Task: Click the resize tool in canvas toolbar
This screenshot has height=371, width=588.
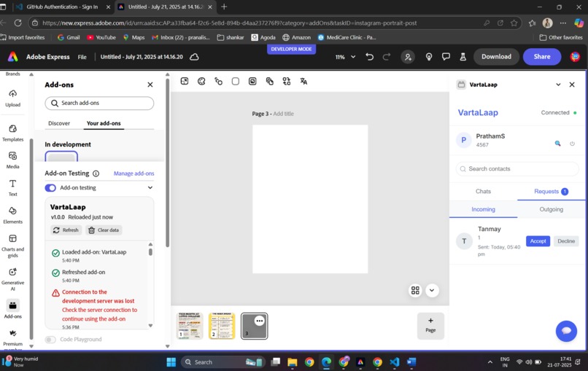Action: tap(185, 82)
